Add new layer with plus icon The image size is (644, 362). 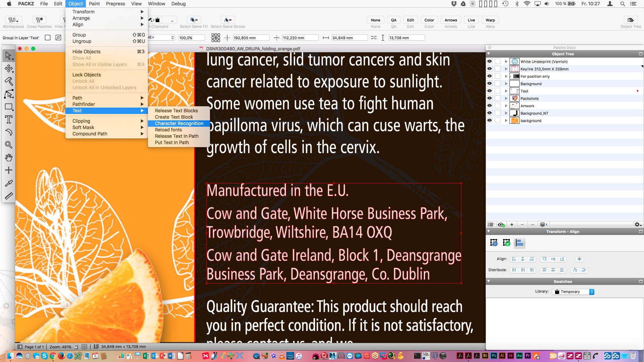click(x=512, y=225)
